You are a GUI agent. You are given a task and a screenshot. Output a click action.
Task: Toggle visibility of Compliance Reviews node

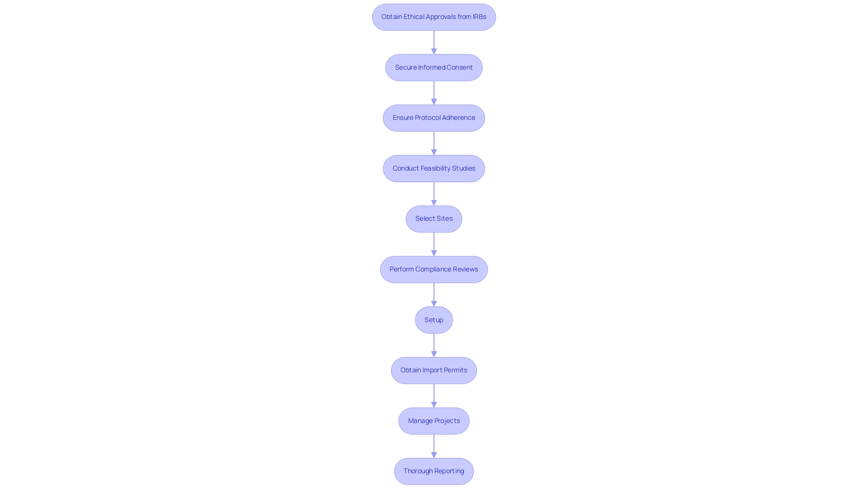(434, 269)
